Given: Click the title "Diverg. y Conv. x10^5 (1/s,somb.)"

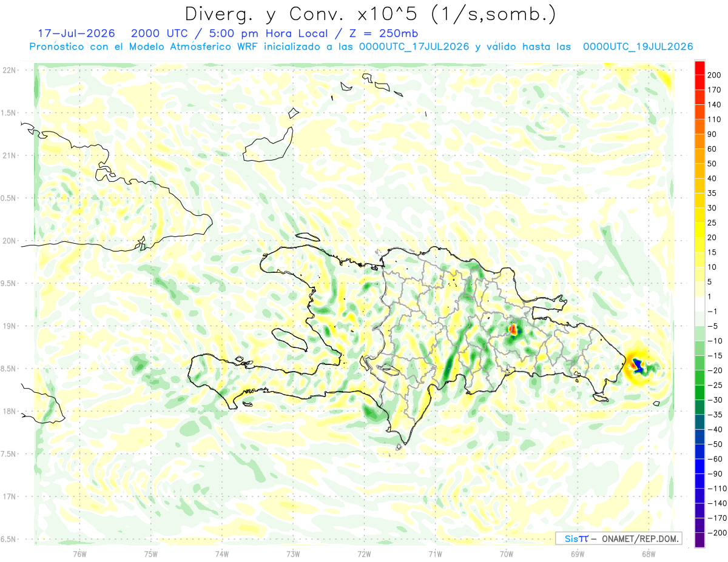Looking at the screenshot, I should point(370,13).
